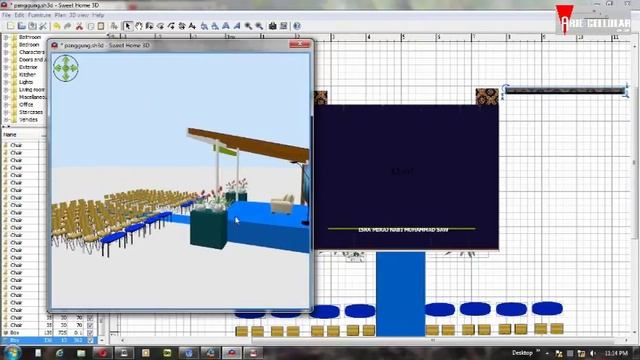
Task: Click the New home toolbar icon
Action: (x=11, y=26)
